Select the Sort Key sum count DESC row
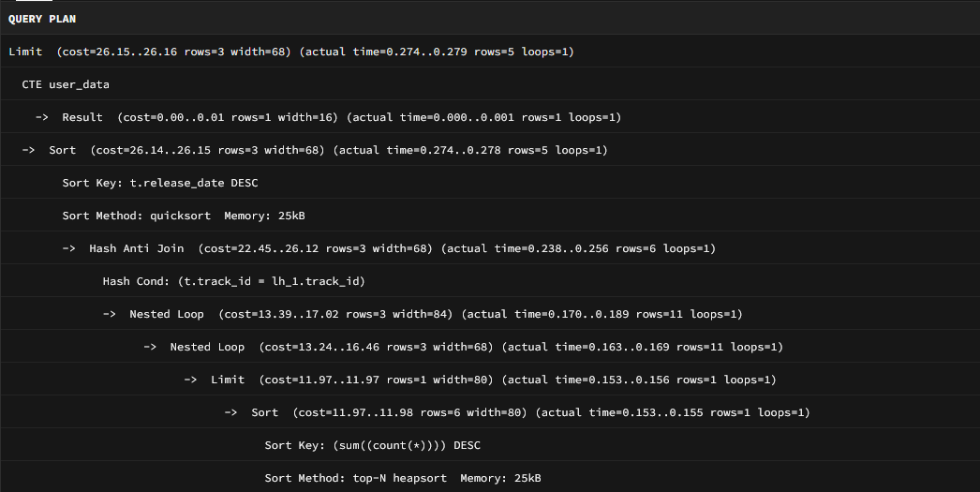This screenshot has height=492, width=980. (372, 445)
